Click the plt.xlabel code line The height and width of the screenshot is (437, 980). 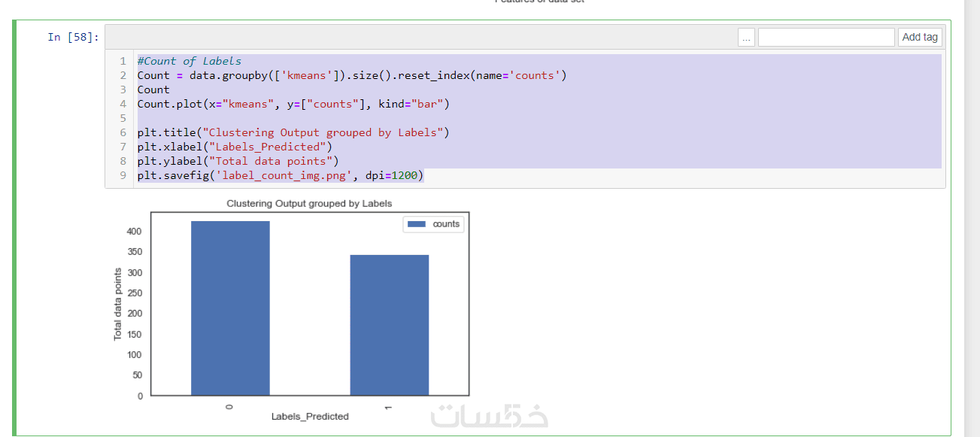tap(235, 147)
